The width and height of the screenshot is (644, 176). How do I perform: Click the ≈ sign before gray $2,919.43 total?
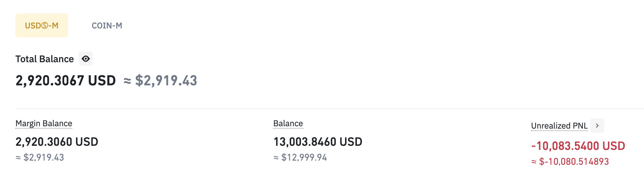[127, 81]
